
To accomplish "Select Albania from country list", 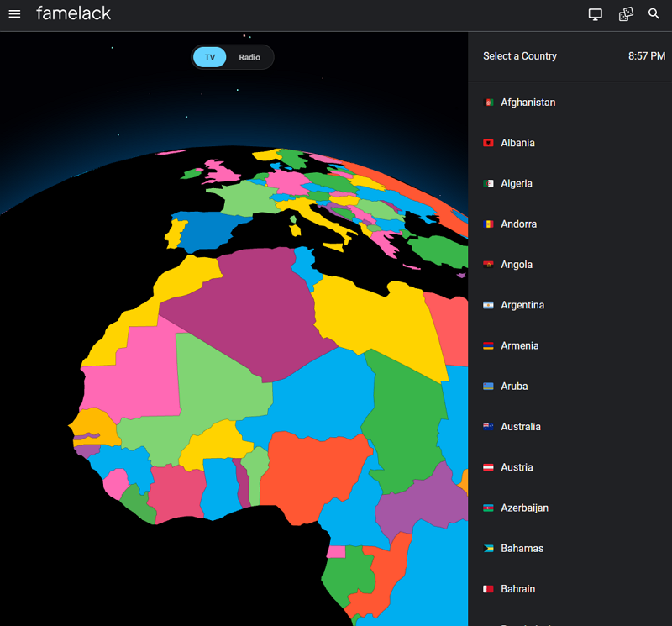I will pos(570,143).
